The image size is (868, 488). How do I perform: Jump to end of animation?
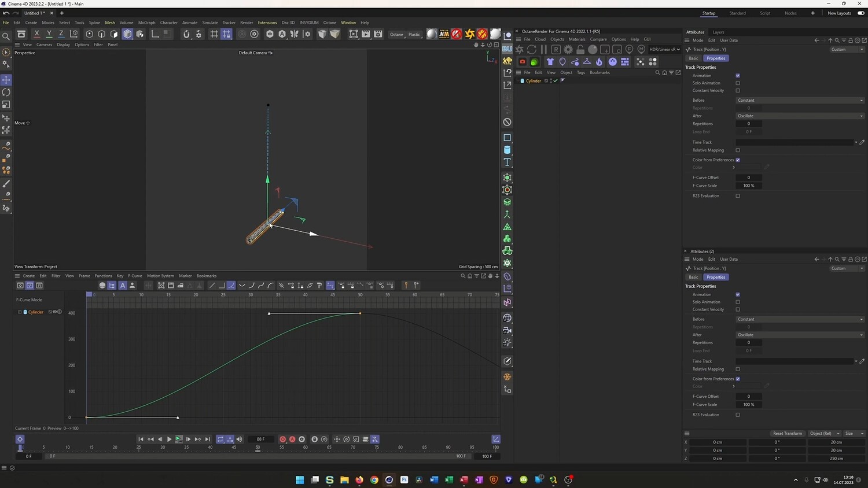pyautogui.click(x=208, y=439)
